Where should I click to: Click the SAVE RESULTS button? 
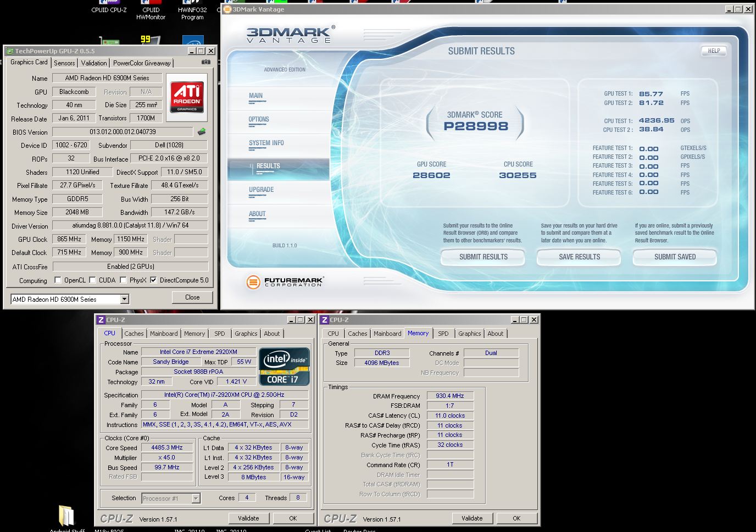point(579,257)
